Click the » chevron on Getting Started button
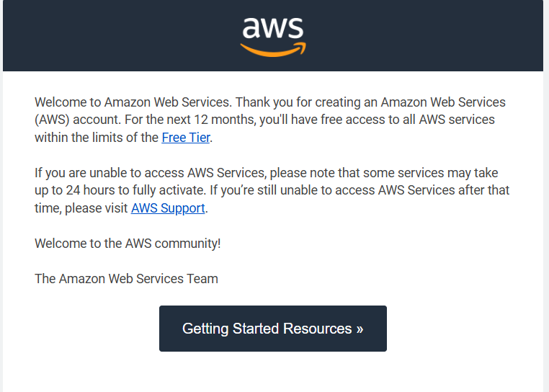The width and height of the screenshot is (549, 392). [x=359, y=329]
